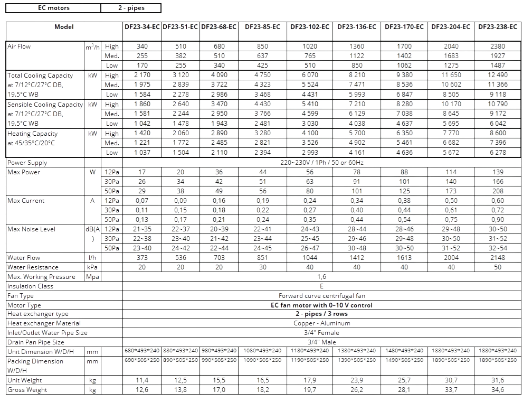Click the 3/4" Male drain pipe value
532x402 pixels.
(x=321, y=342)
